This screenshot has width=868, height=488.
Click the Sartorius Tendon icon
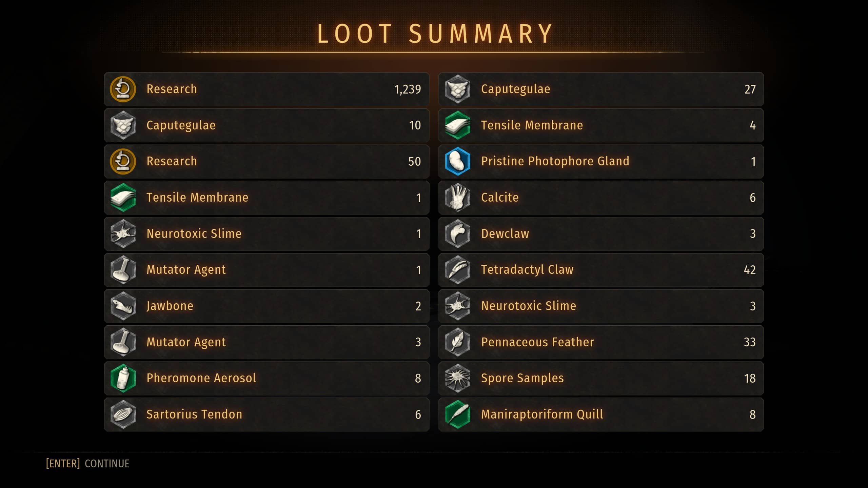point(123,414)
